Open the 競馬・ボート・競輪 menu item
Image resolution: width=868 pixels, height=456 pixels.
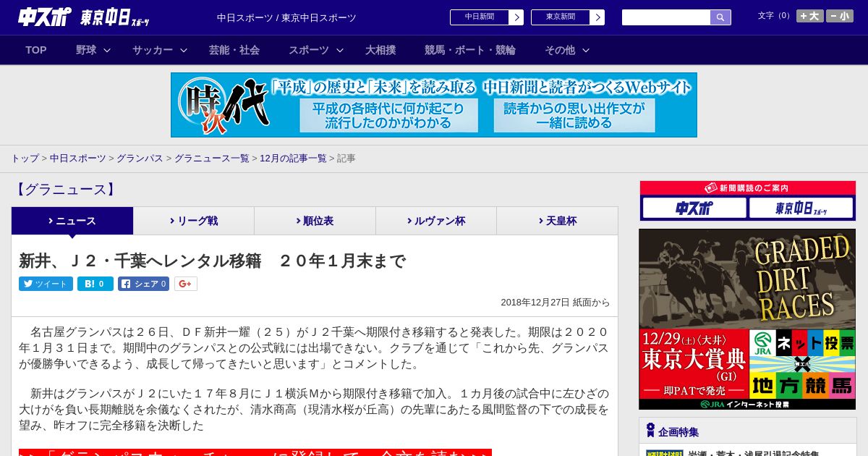[470, 50]
